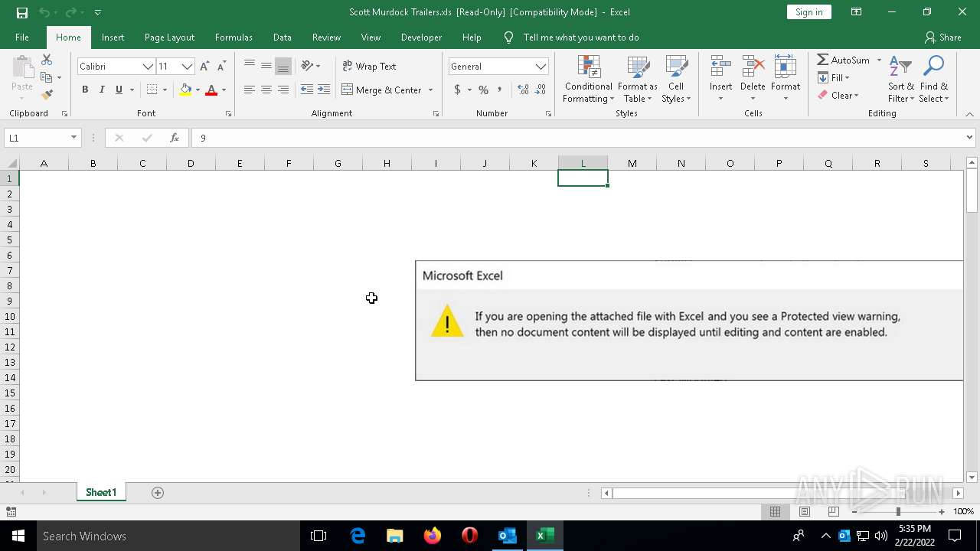Open the font size dropdown
Screen dimensions: 980x551
pyautogui.click(x=187, y=67)
